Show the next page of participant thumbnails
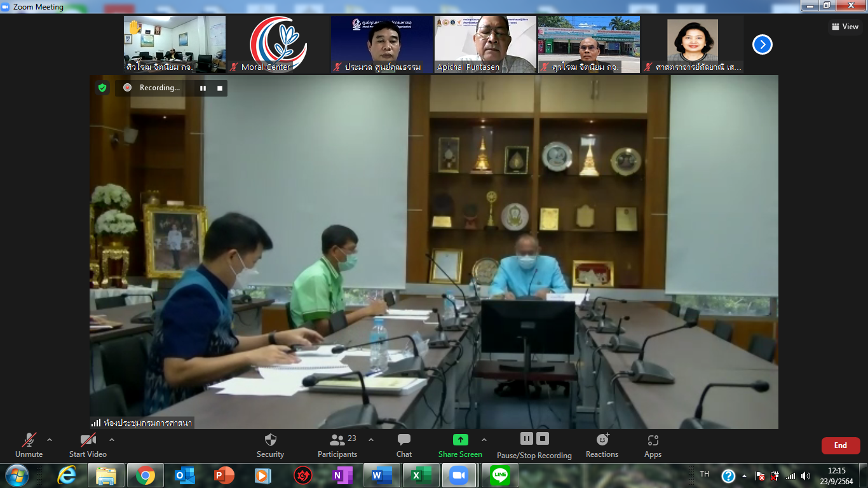The image size is (868, 488). tap(763, 44)
